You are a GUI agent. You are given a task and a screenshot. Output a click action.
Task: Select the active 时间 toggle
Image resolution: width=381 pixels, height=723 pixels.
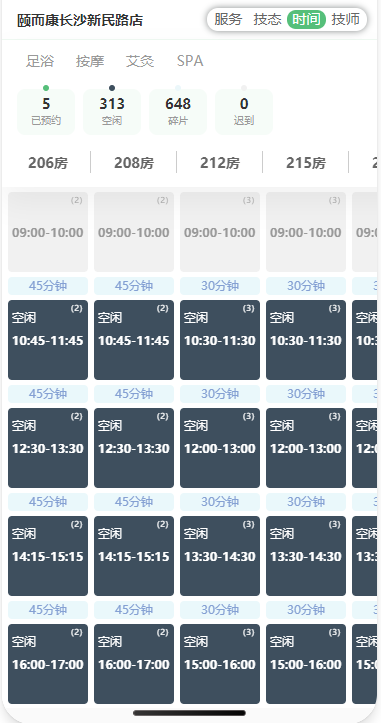tap(306, 19)
